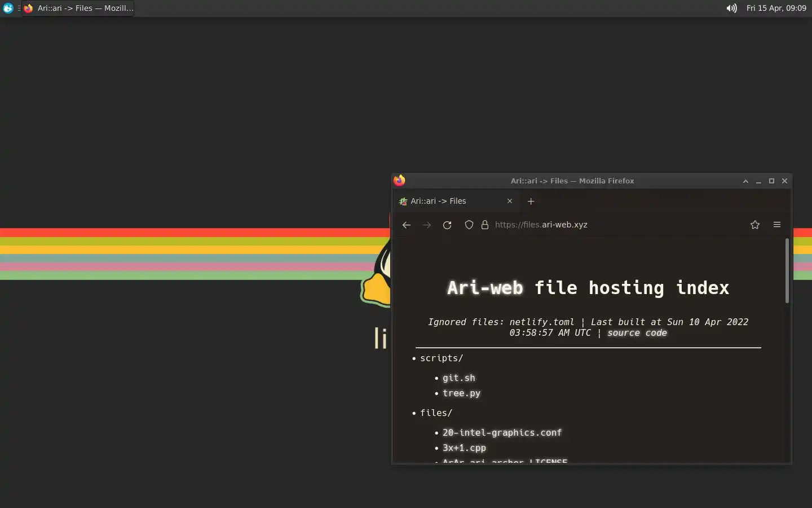Click the Firefox window menu icon in titlebar
The height and width of the screenshot is (508, 812).
coord(399,181)
